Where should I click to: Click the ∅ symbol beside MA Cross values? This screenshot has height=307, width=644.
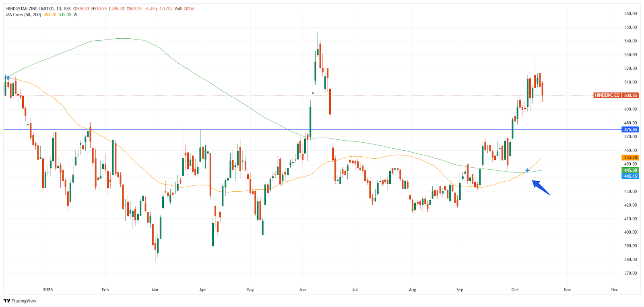[76, 15]
